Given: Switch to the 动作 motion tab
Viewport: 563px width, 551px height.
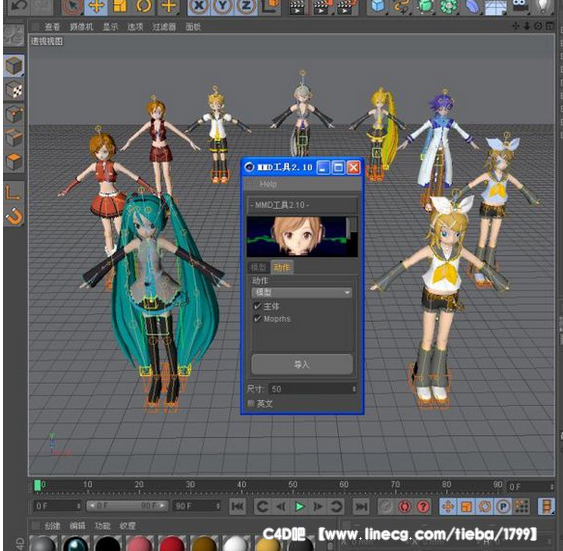Looking at the screenshot, I should pyautogui.click(x=282, y=267).
